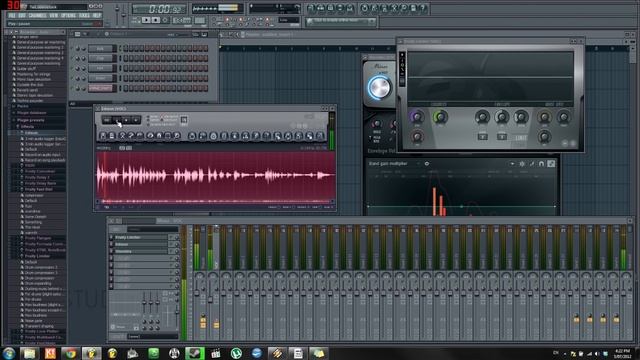Select 'Transient shaping' preset in browser
Image resolution: width=640 pixels, height=360 pixels.
click(39, 326)
